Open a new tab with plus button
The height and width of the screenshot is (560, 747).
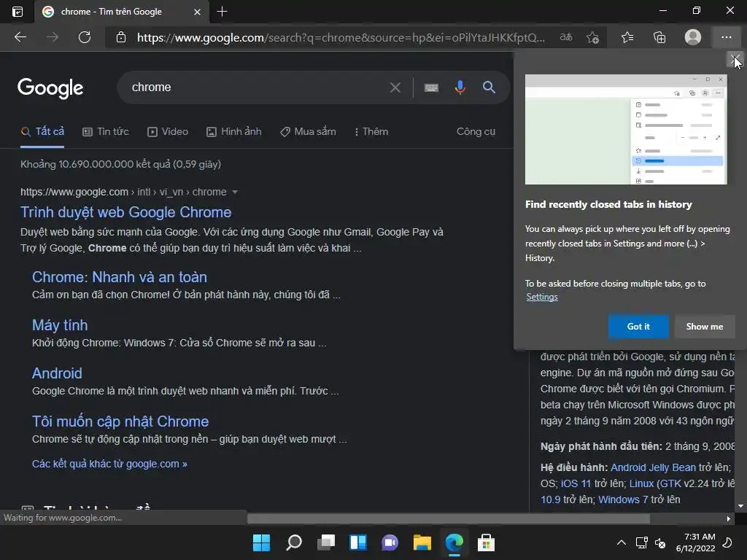point(222,11)
